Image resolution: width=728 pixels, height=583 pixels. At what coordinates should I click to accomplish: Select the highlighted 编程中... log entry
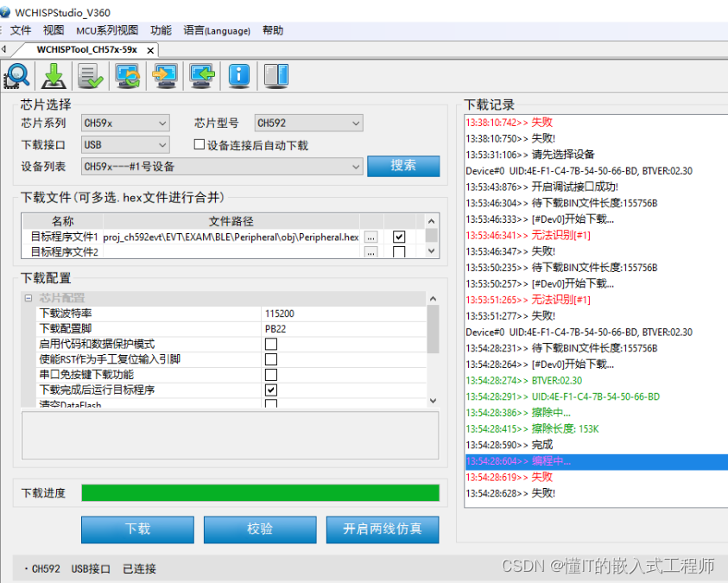[x=596, y=461]
